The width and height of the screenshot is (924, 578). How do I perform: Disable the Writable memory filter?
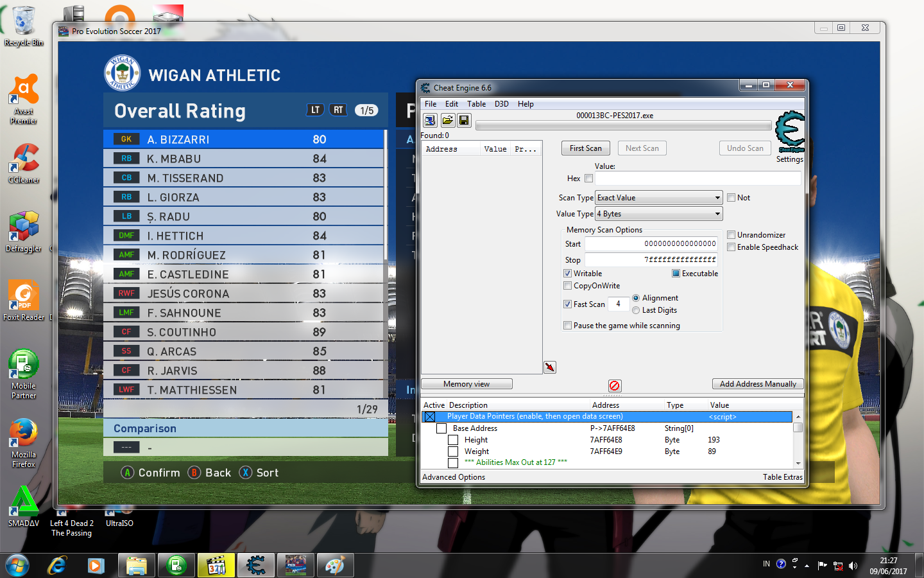(568, 273)
